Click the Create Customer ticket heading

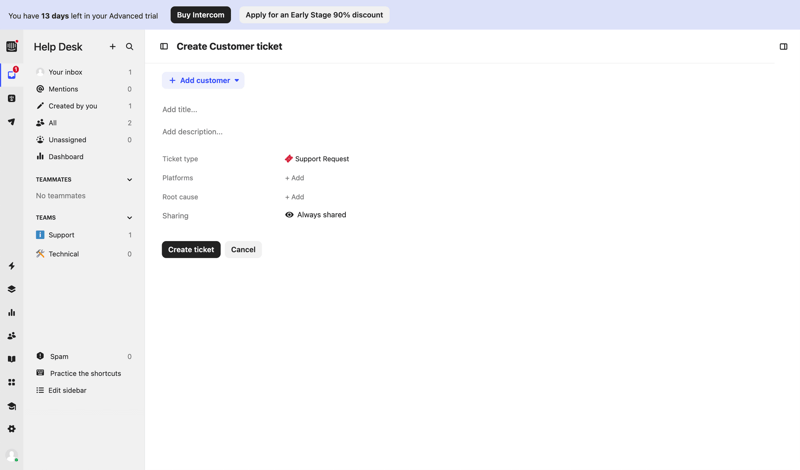coord(229,46)
